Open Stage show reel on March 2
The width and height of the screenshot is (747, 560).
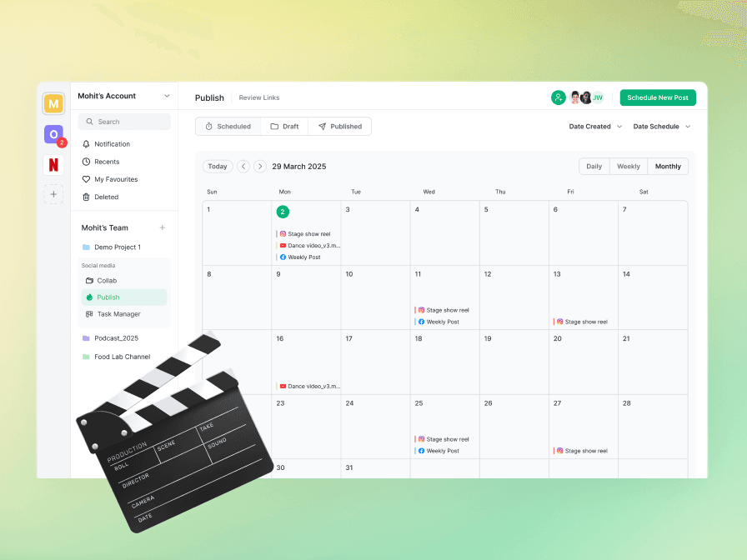[303, 234]
